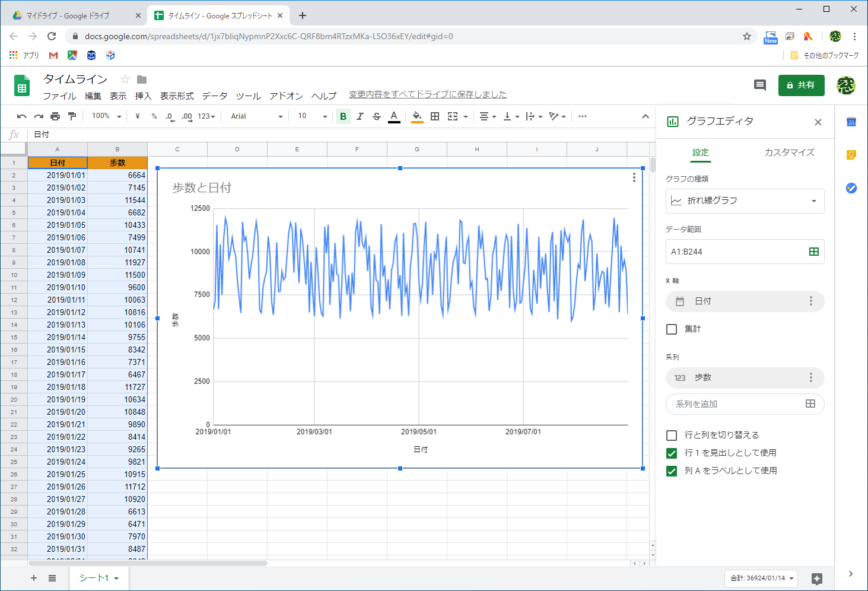
Task: Open the borders tool
Action: pos(435,116)
